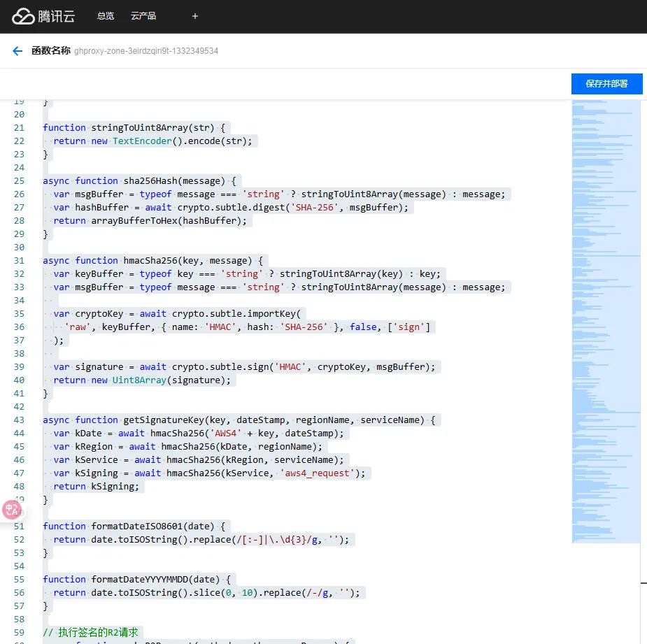The image size is (647, 644).
Task: Click the code minimap on the right
Action: coord(606,315)
